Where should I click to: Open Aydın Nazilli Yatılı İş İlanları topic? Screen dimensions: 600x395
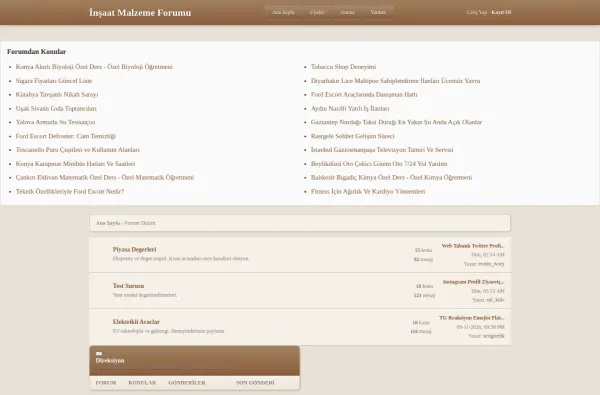[350, 108]
